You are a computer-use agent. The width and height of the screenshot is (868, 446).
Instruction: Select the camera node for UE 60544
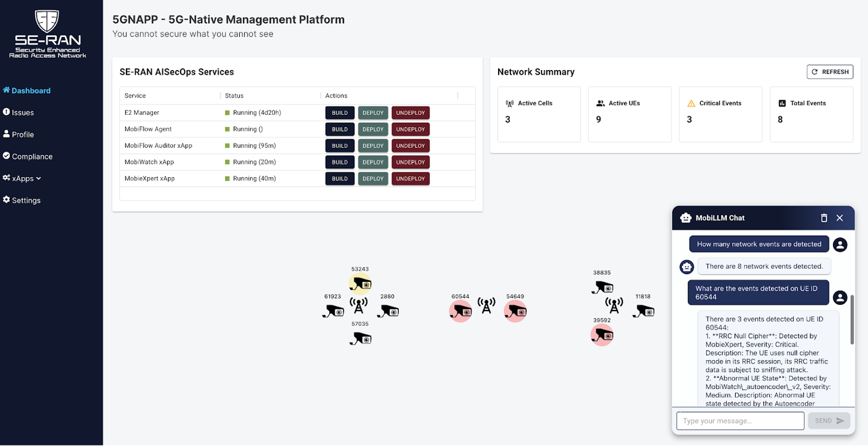coord(460,311)
